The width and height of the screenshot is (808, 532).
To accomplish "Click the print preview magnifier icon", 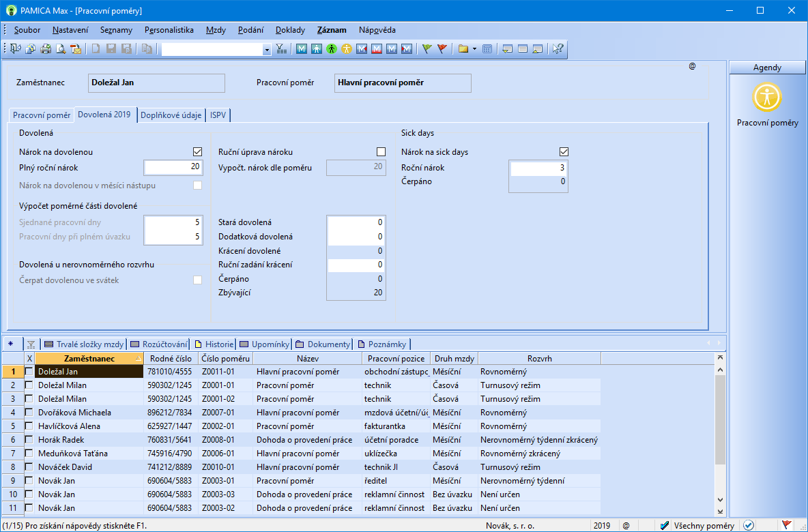I will coord(61,49).
